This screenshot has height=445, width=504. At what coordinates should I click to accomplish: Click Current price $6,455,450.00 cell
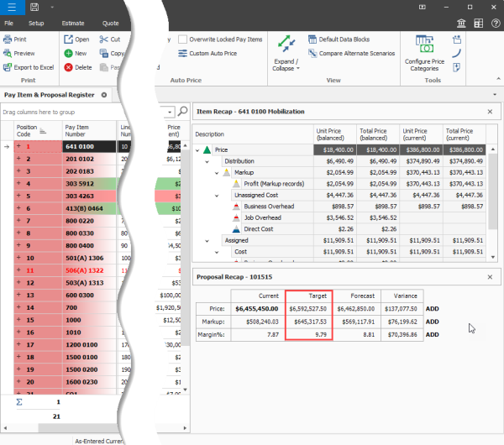257,309
